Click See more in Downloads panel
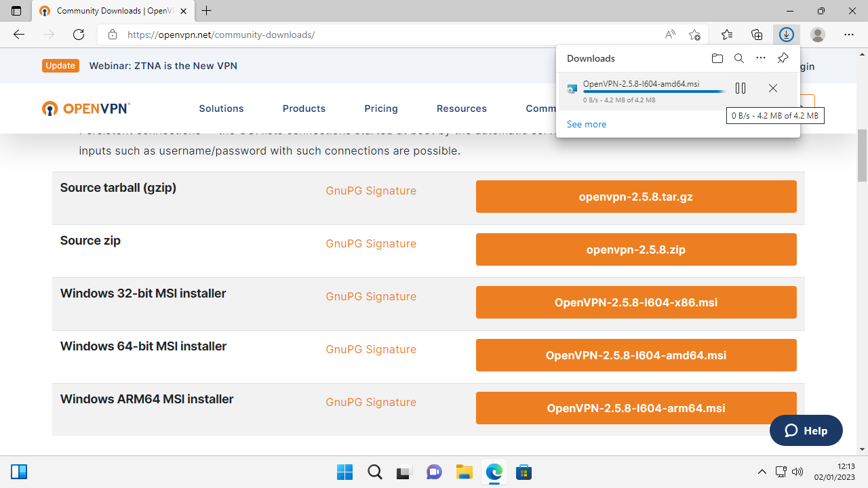Image resolution: width=868 pixels, height=488 pixels. (x=587, y=124)
